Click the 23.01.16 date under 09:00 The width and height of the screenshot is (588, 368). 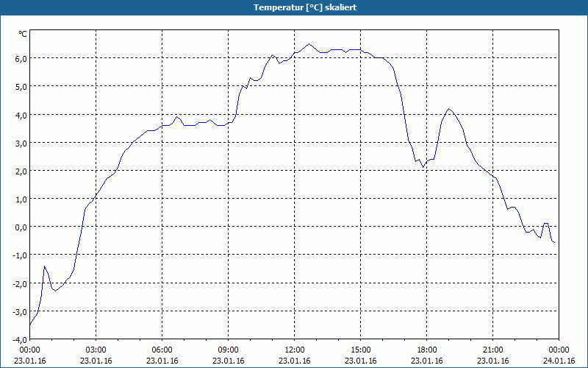(x=229, y=361)
